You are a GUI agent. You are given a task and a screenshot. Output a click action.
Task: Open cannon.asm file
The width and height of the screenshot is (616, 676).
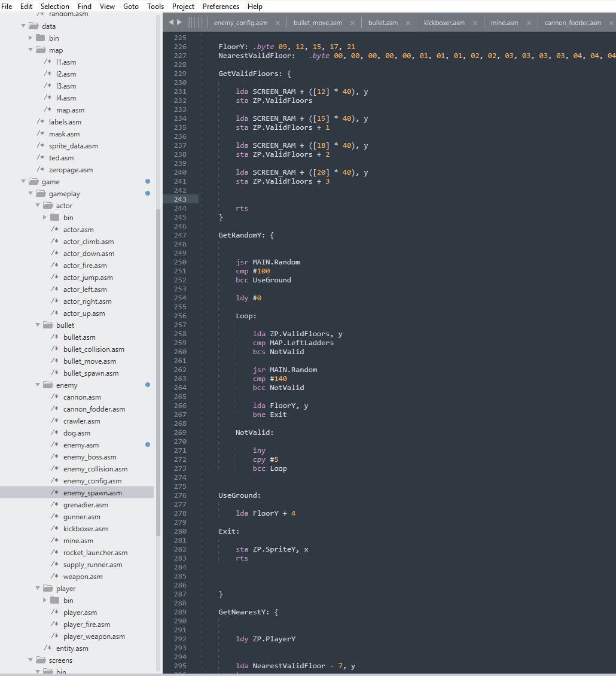82,397
